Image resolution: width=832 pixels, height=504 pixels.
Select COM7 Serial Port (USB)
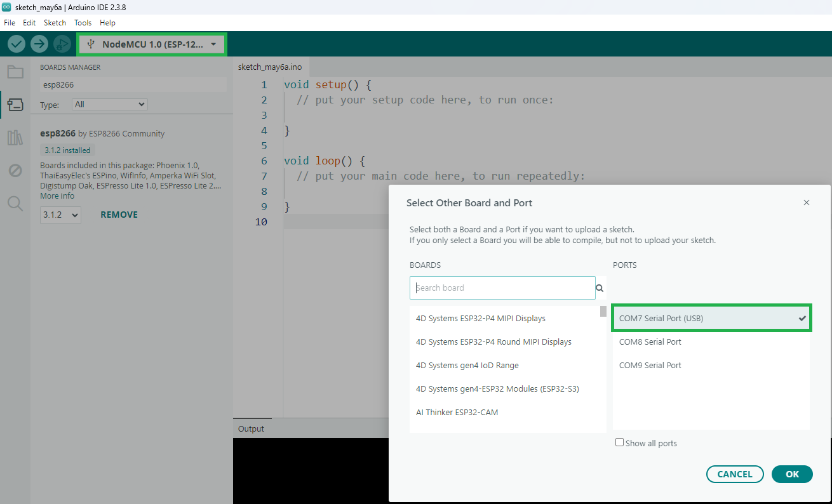pyautogui.click(x=711, y=318)
